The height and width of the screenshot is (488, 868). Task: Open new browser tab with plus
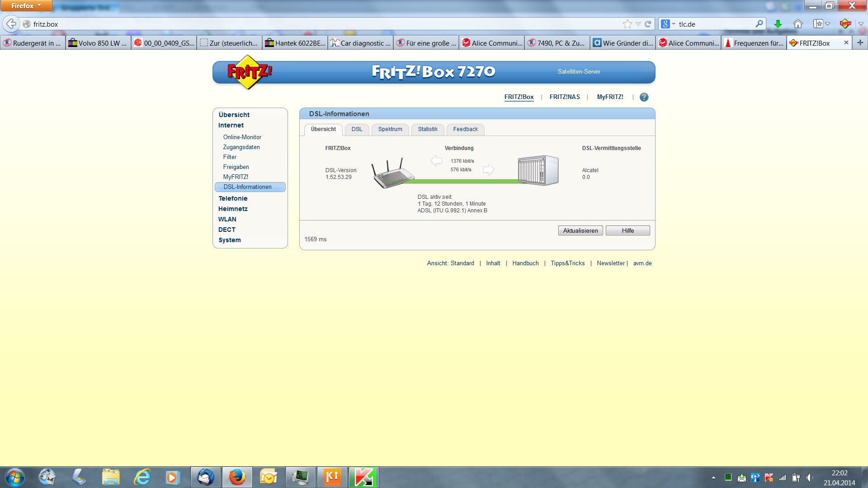(860, 43)
